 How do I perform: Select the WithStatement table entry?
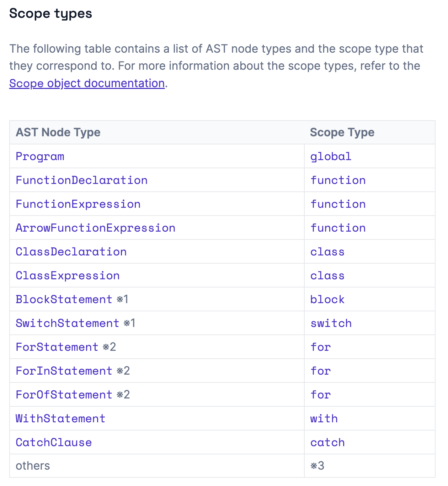coord(60,419)
